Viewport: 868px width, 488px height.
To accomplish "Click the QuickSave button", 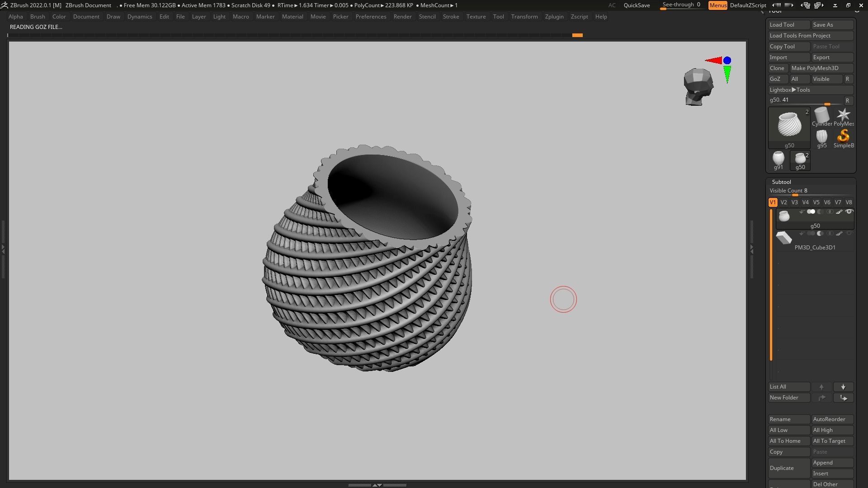I will pyautogui.click(x=637, y=5).
